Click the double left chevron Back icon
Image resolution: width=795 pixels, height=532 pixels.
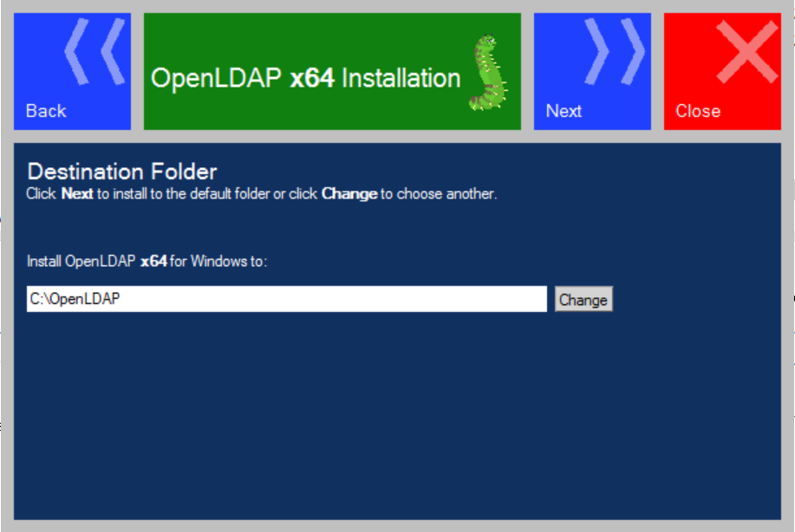tap(95, 52)
